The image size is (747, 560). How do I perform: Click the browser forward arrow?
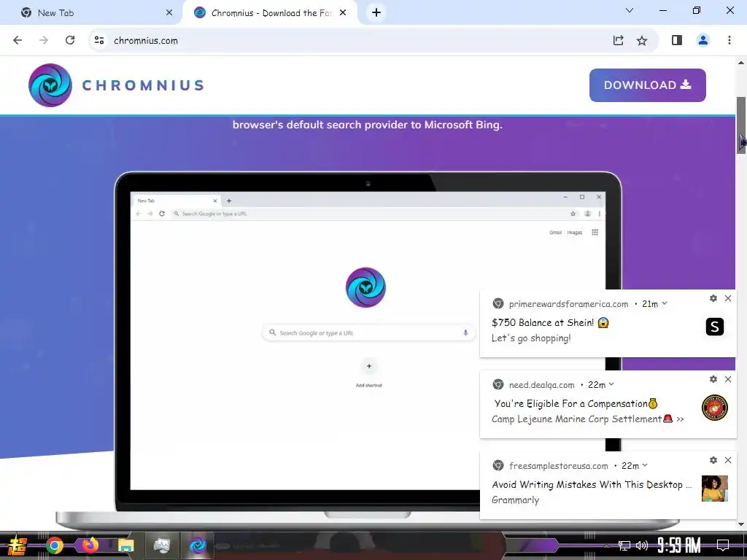tap(44, 41)
